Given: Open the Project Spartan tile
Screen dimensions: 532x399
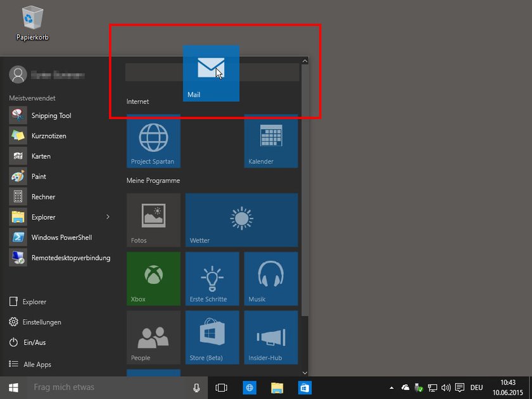Looking at the screenshot, I should point(153,141).
